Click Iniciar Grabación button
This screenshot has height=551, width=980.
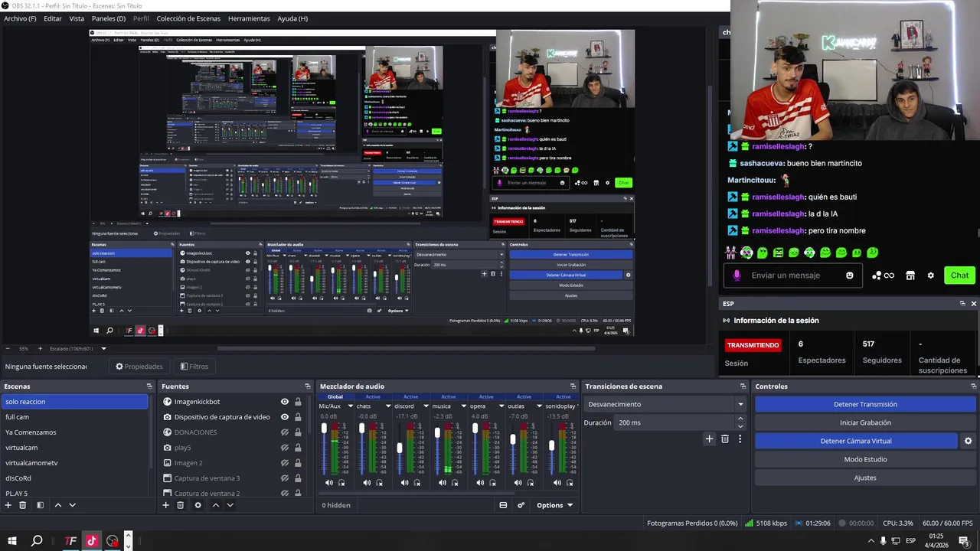865,422
